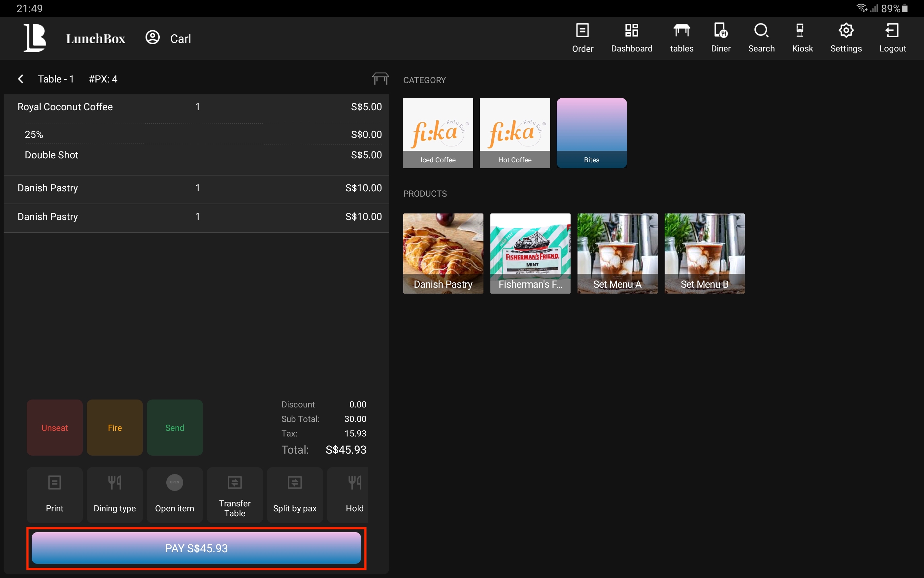The height and width of the screenshot is (578, 924).
Task: Click the Logout icon
Action: pyautogui.click(x=892, y=38)
